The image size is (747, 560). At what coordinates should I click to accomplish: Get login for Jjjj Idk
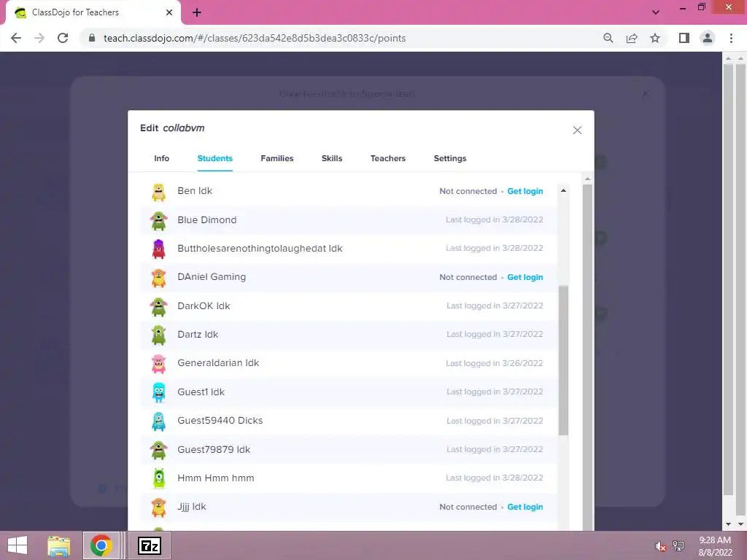point(525,507)
